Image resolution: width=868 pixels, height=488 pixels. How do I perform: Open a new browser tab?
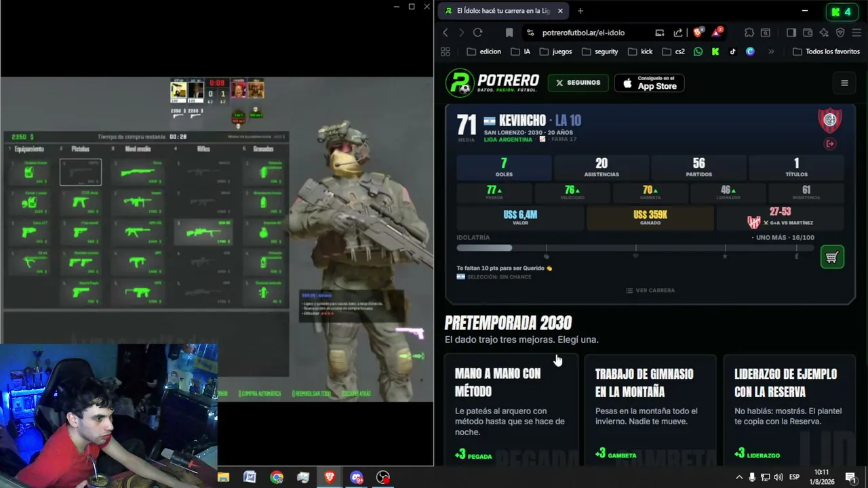[580, 11]
